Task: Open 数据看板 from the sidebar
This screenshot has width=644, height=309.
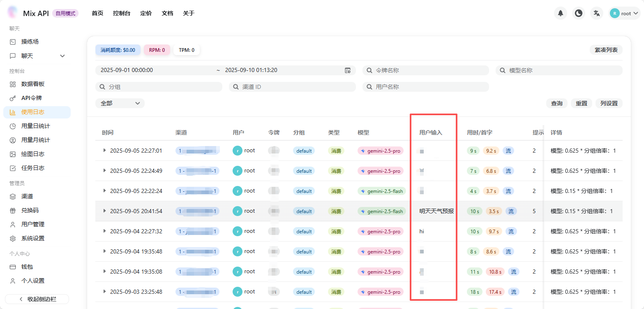Action: [x=33, y=84]
